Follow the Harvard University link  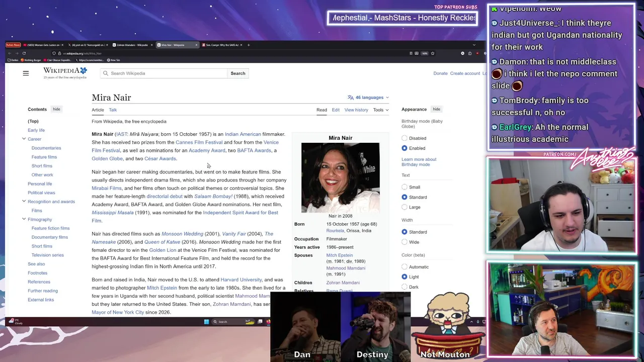[241, 280]
